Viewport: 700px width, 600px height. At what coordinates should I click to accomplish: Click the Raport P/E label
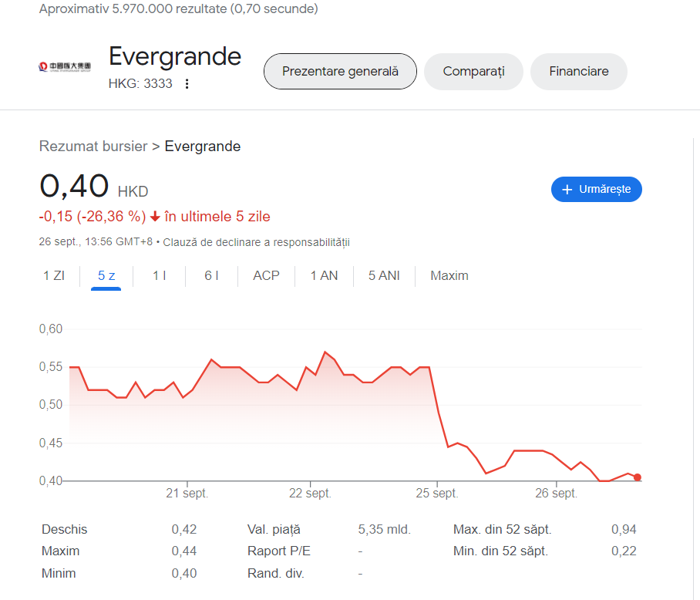(278, 551)
